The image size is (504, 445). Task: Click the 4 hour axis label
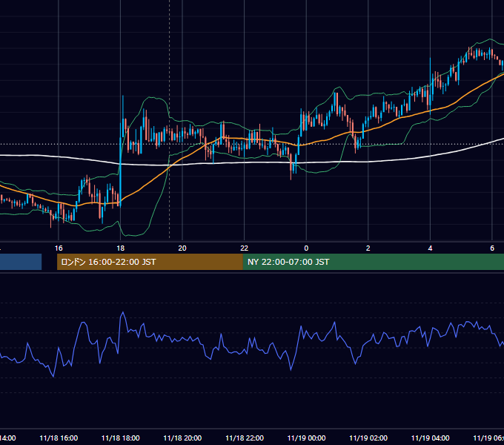430,248
